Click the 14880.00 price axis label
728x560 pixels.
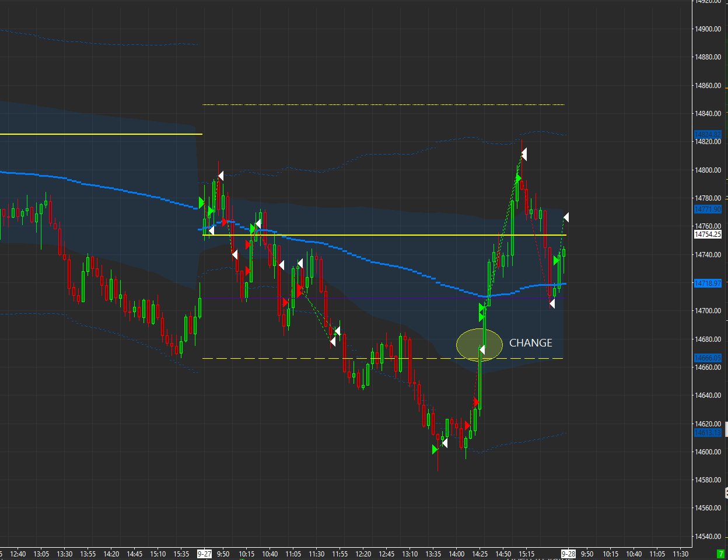coord(708,57)
